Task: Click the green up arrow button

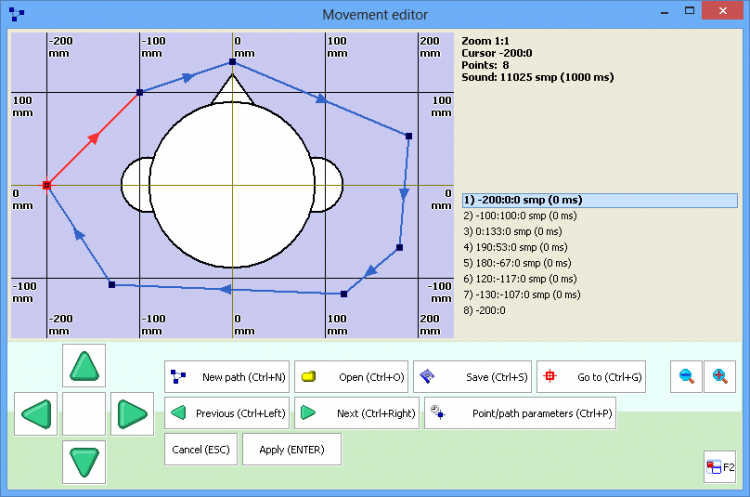Action: 84,365
